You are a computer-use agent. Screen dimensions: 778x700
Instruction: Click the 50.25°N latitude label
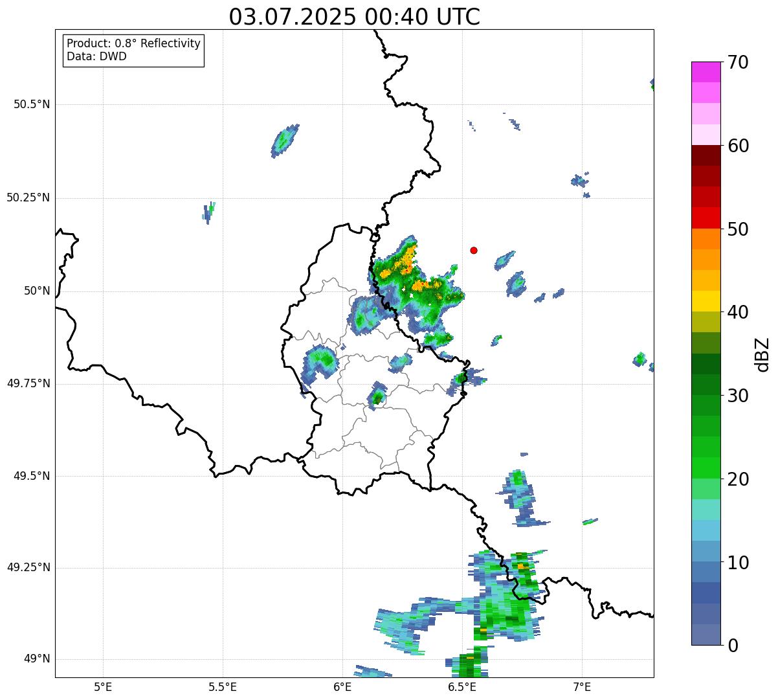28,198
